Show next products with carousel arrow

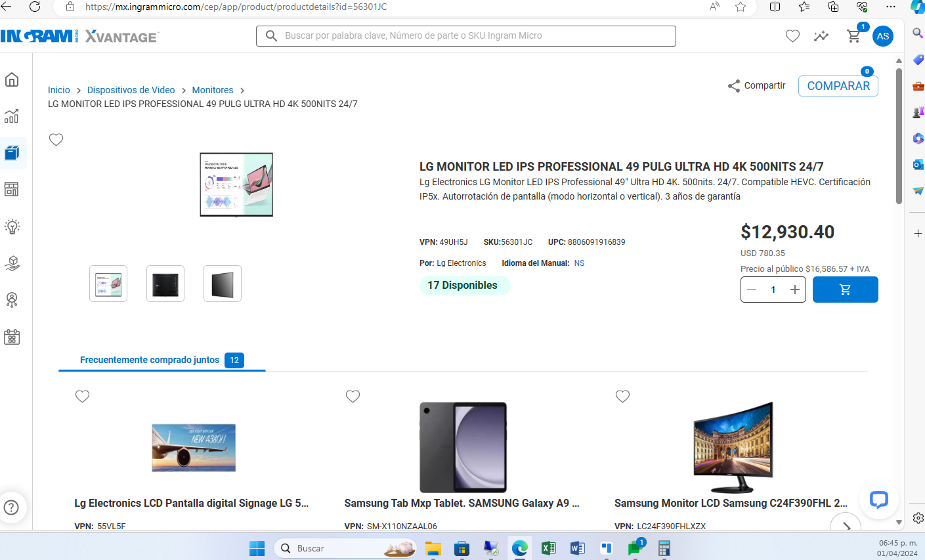[x=846, y=525]
